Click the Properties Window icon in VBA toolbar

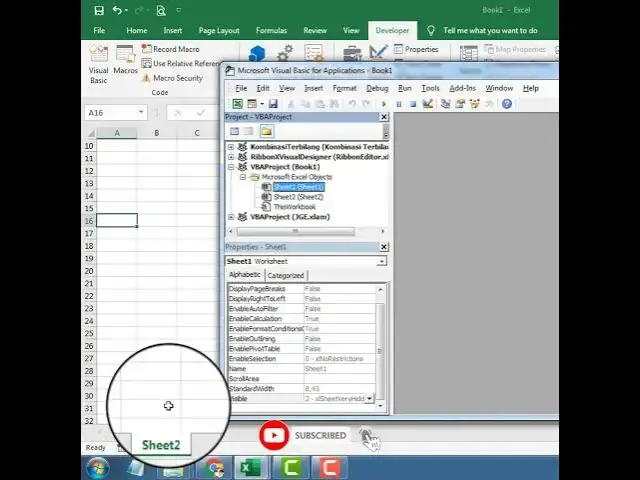[x=460, y=104]
